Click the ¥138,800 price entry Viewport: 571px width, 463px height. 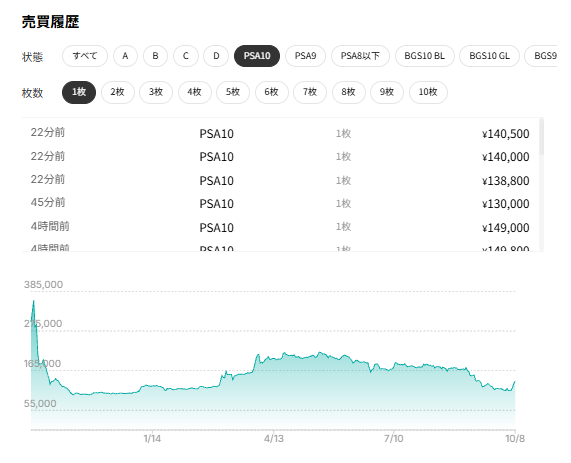coord(505,181)
